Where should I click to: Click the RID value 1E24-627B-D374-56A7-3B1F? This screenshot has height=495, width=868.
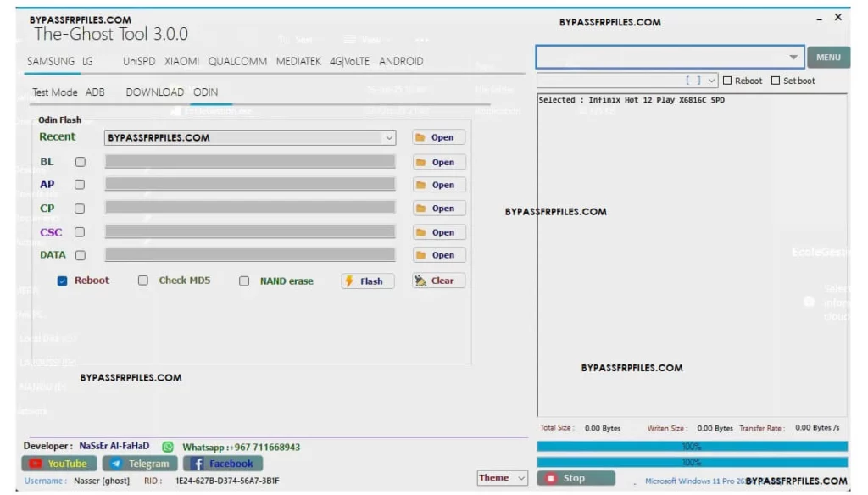(227, 481)
